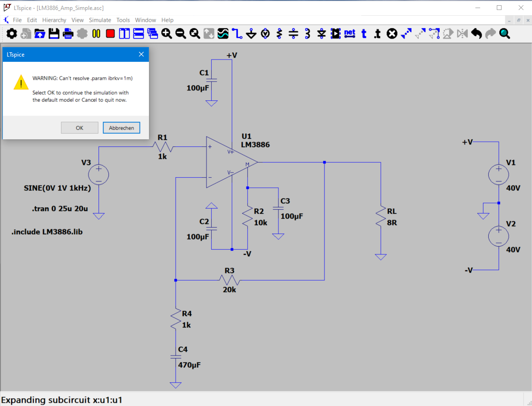
Task: Print schematic using printer icon
Action: coord(68,34)
